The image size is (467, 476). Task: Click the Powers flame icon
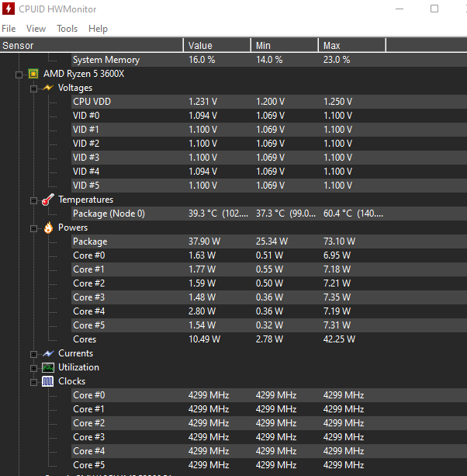[x=48, y=228]
